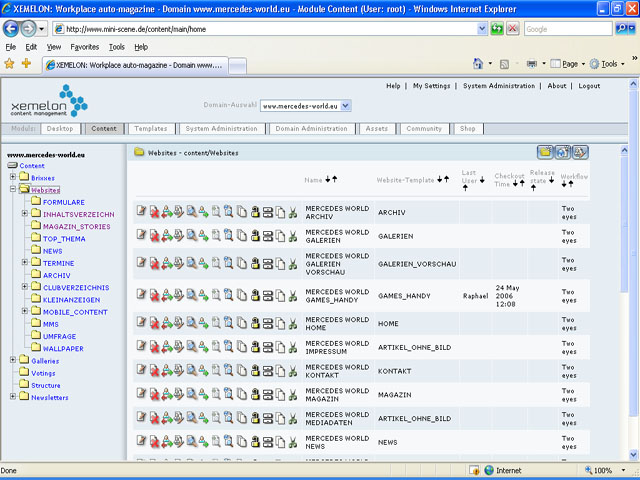The width and height of the screenshot is (640, 480).
Task: Sort Website-Template column ascending with up arrow
Action: (447, 179)
